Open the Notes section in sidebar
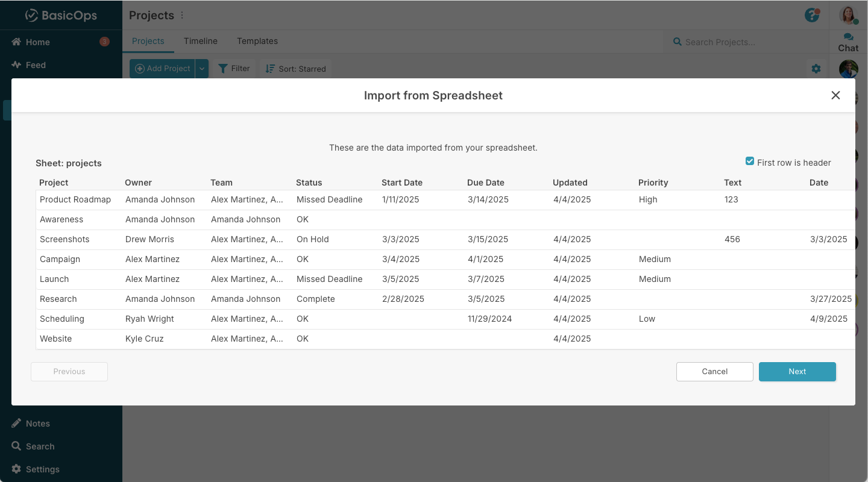Image resolution: width=868 pixels, height=482 pixels. click(x=36, y=423)
